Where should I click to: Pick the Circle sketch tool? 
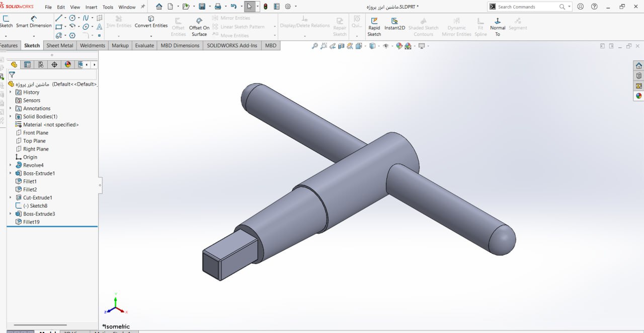tap(72, 18)
